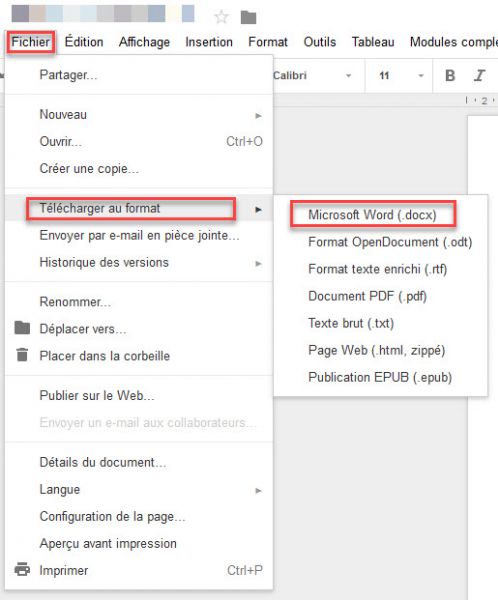Open the Insertion menu
498x600 pixels.
[209, 42]
